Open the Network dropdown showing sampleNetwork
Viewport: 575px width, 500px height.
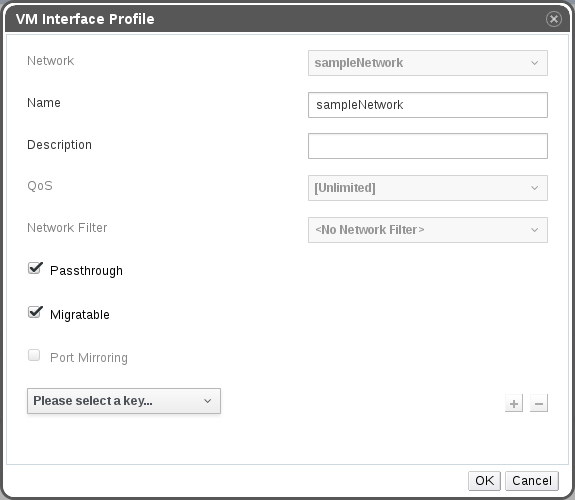coord(428,63)
